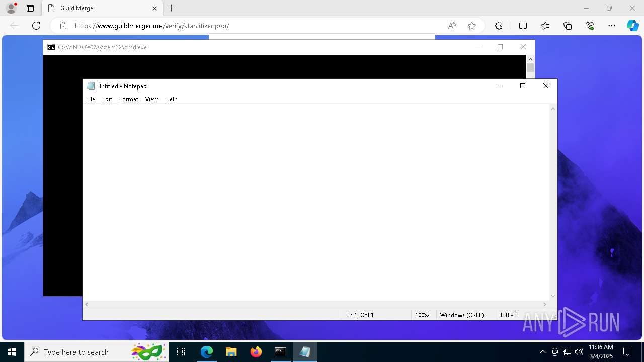Viewport: 644px width, 362px height.
Task: Click the Ln 1, Col 1 status text
Action: (x=360, y=315)
